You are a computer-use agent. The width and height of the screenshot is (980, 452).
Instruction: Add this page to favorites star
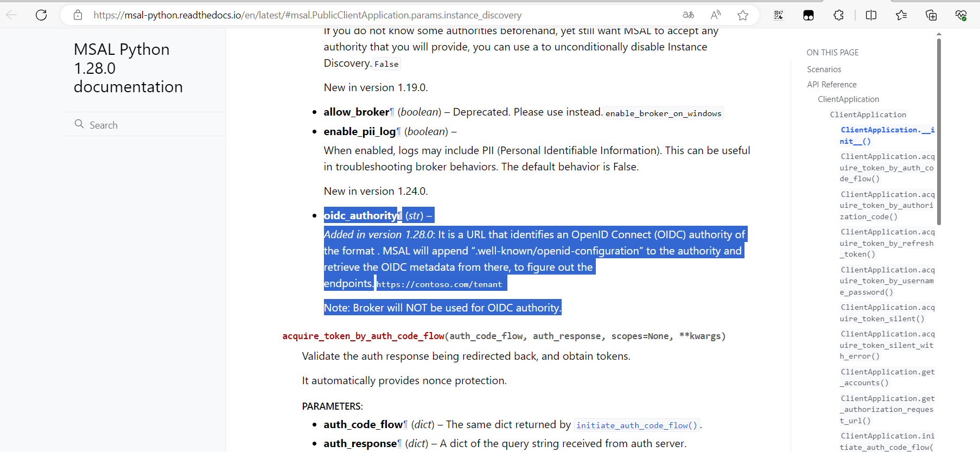pyautogui.click(x=743, y=15)
